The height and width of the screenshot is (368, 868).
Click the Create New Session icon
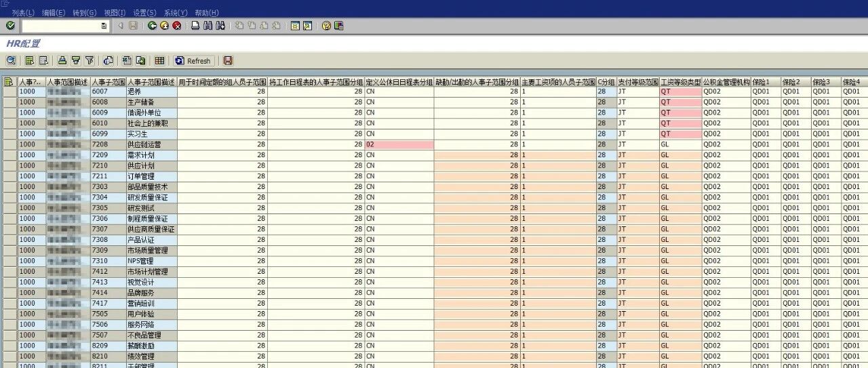click(295, 26)
